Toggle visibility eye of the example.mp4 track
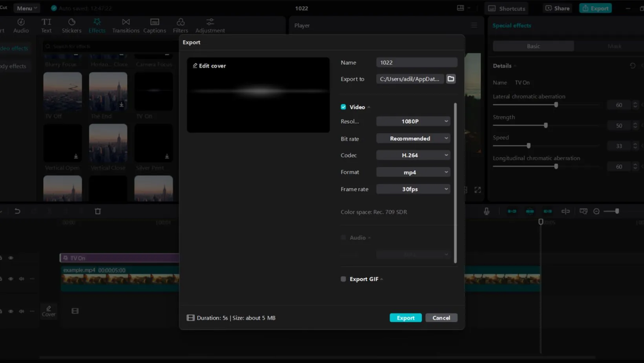The image size is (644, 363). pyautogui.click(x=11, y=279)
